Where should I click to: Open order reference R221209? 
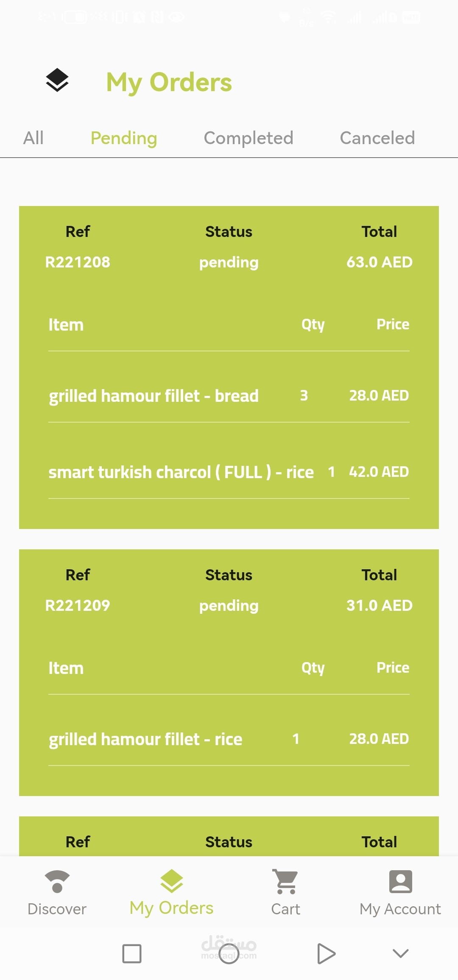[78, 606]
